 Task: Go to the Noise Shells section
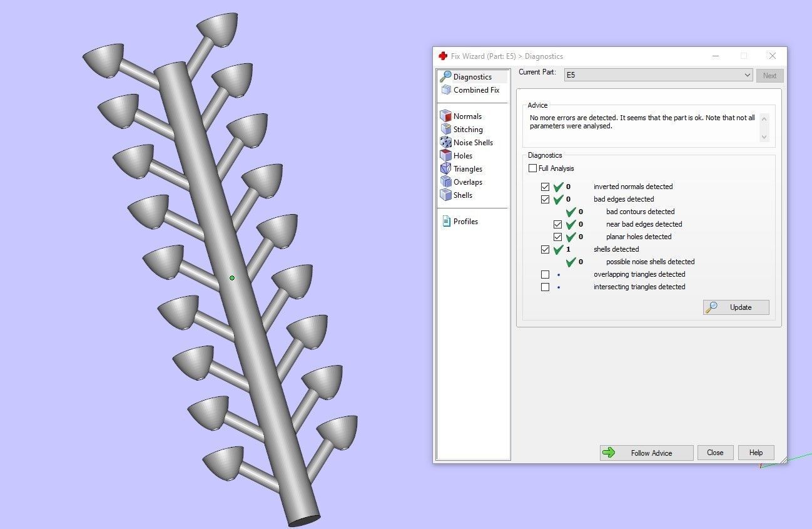473,142
